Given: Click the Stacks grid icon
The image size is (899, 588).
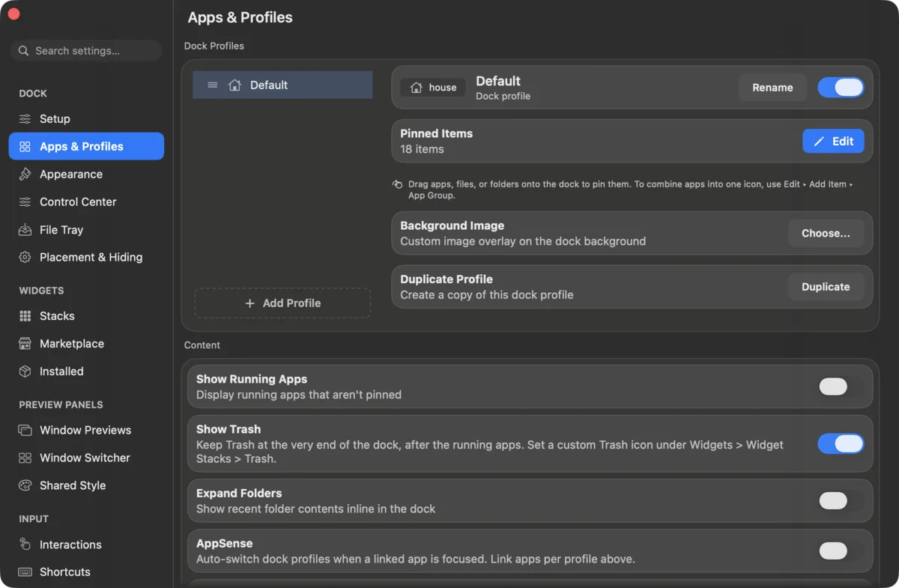Looking at the screenshot, I should [x=25, y=316].
